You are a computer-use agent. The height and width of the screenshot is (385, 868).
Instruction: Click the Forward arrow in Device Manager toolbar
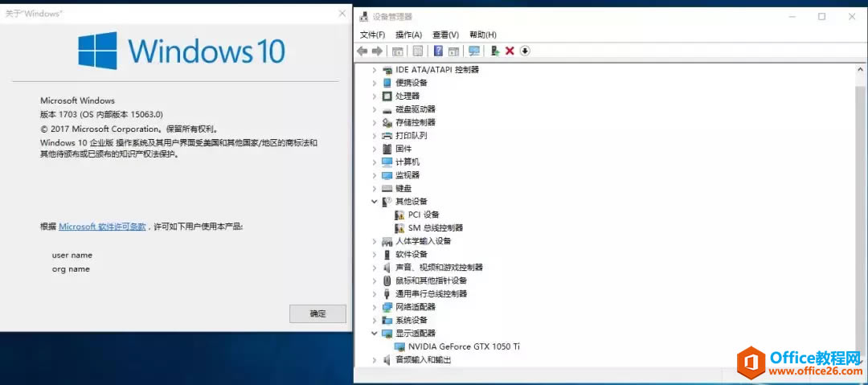point(377,51)
